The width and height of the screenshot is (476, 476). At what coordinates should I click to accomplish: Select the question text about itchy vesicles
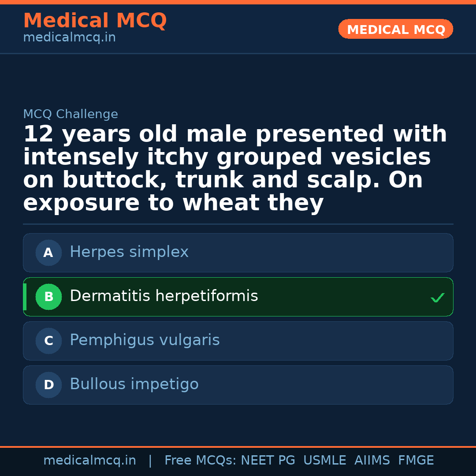[235, 169]
